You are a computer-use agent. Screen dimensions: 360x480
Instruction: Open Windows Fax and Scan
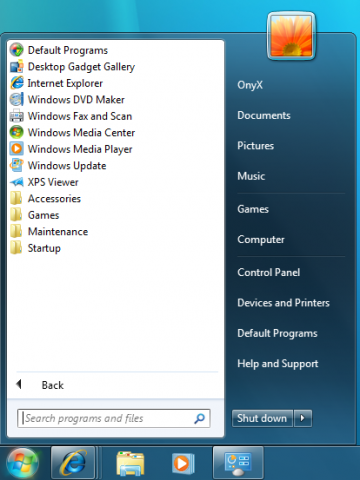(x=80, y=116)
